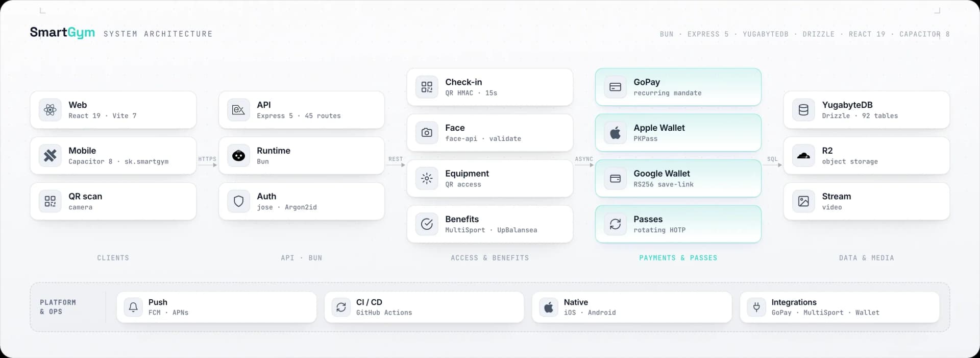Viewport: 980px width, 358px height.
Task: Click the Capacitor cross icon on Mobile card
Action: [50, 155]
